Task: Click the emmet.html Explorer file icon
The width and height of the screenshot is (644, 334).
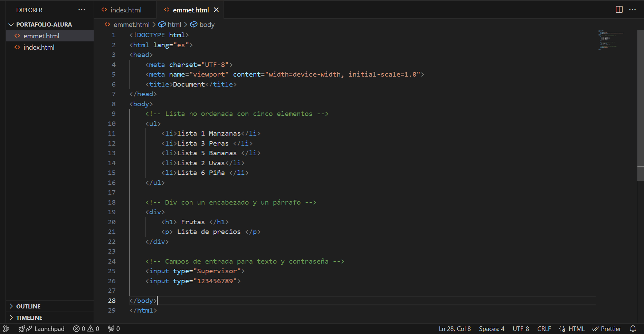Action: [x=17, y=36]
